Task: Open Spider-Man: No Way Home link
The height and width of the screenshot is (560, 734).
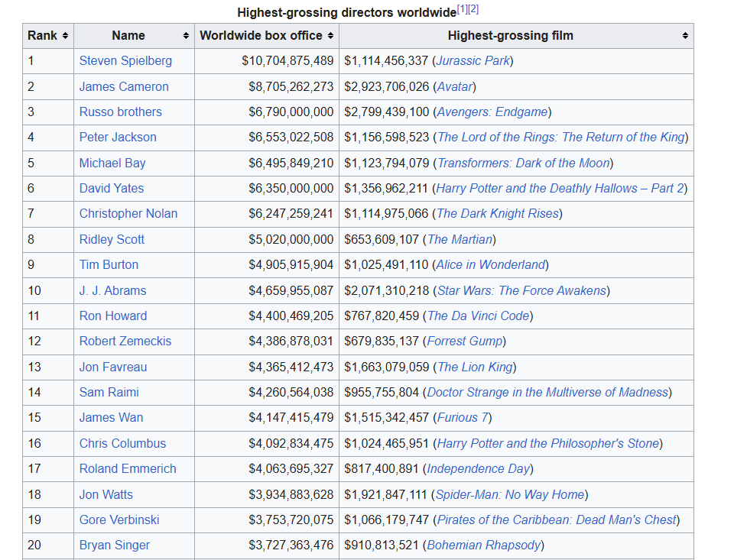Action: pos(510,494)
